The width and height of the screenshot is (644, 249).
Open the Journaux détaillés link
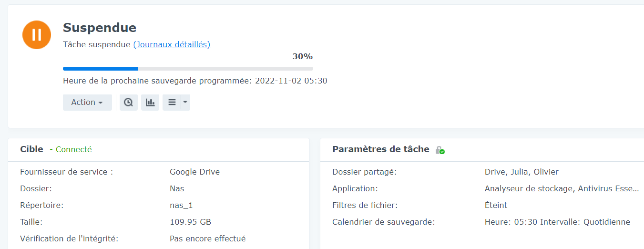pyautogui.click(x=172, y=44)
